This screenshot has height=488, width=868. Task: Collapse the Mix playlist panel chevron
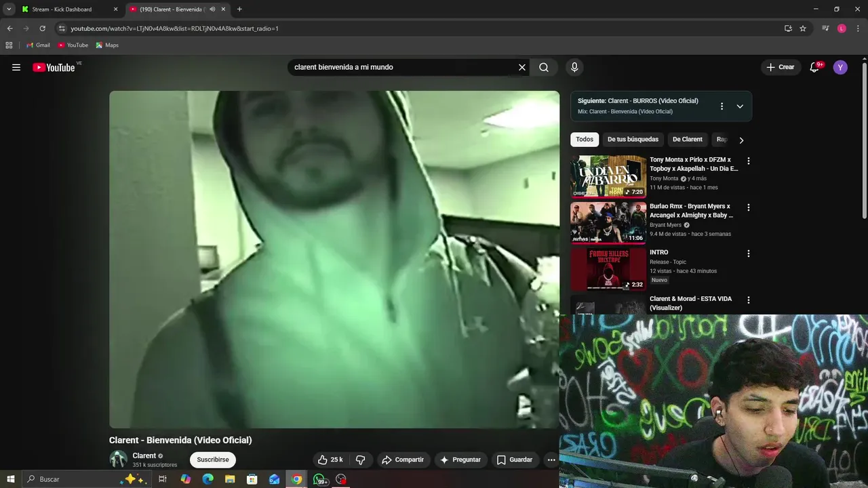point(740,106)
